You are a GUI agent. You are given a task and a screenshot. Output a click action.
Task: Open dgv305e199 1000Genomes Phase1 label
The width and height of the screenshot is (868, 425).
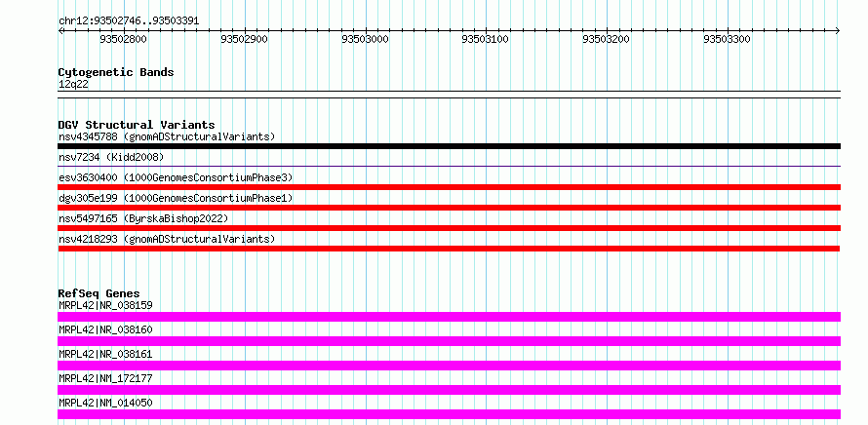pyautogui.click(x=176, y=198)
